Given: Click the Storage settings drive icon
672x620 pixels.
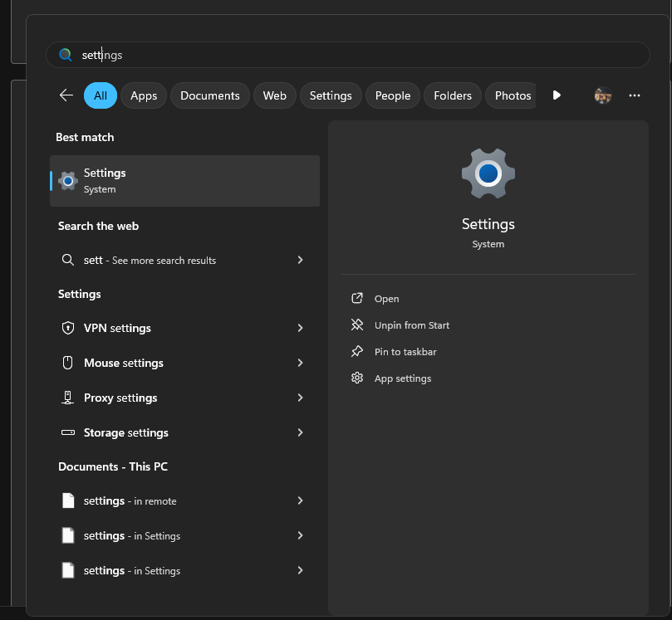Looking at the screenshot, I should [68, 432].
